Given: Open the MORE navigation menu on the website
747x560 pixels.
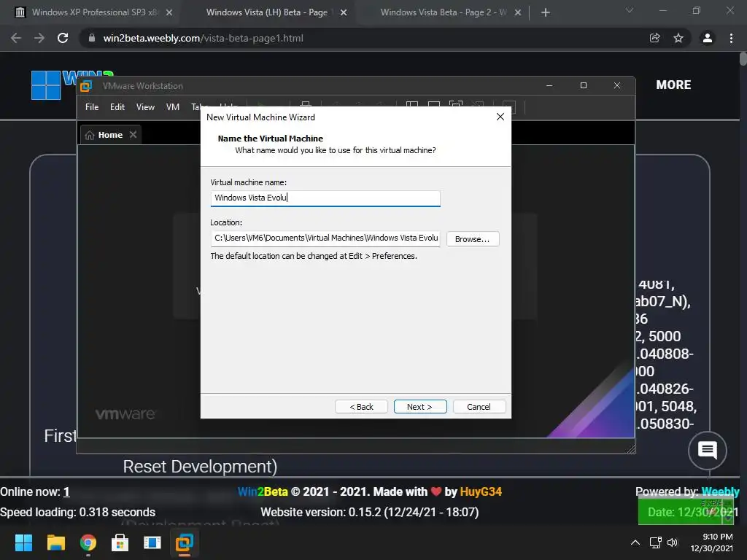Looking at the screenshot, I should click(x=673, y=85).
